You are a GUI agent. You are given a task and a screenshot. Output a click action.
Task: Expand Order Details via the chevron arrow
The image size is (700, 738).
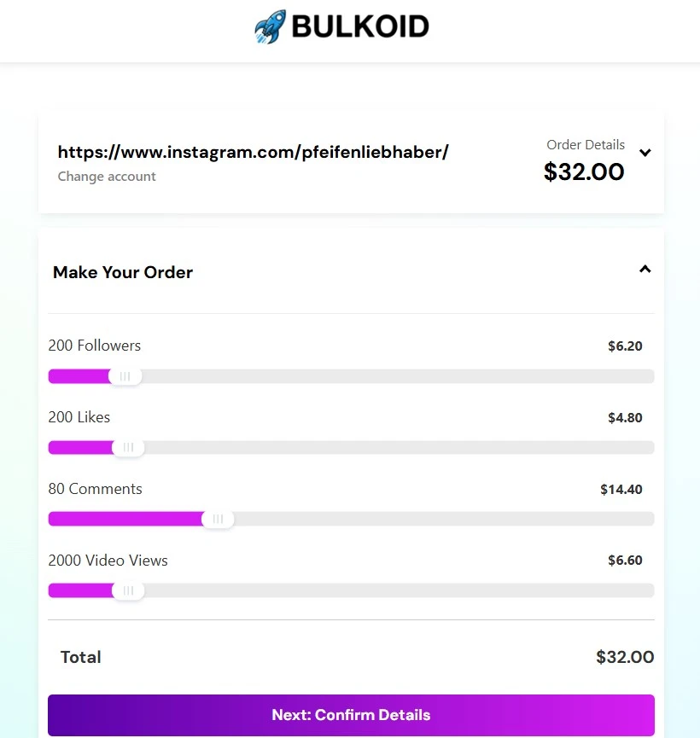click(x=645, y=154)
